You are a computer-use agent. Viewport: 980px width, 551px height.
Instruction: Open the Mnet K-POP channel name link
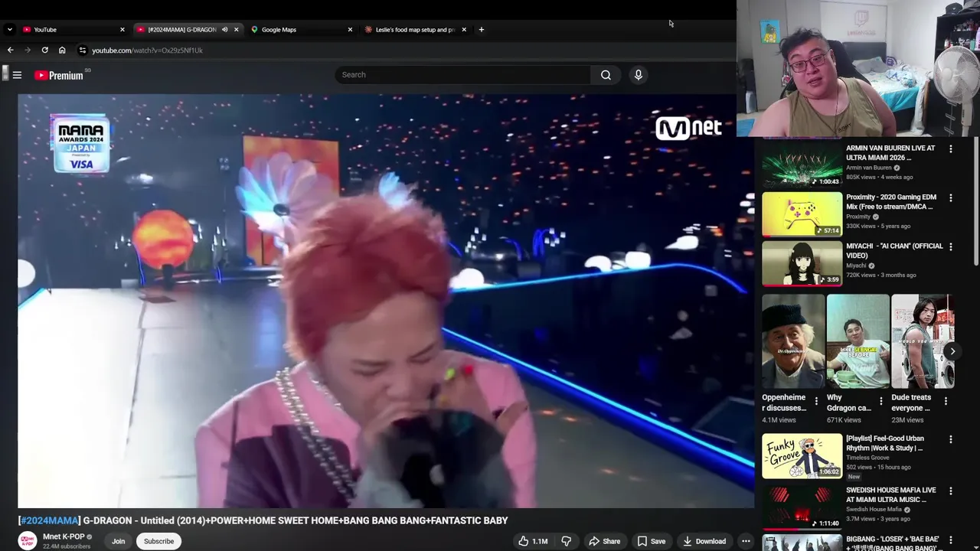coord(64,536)
